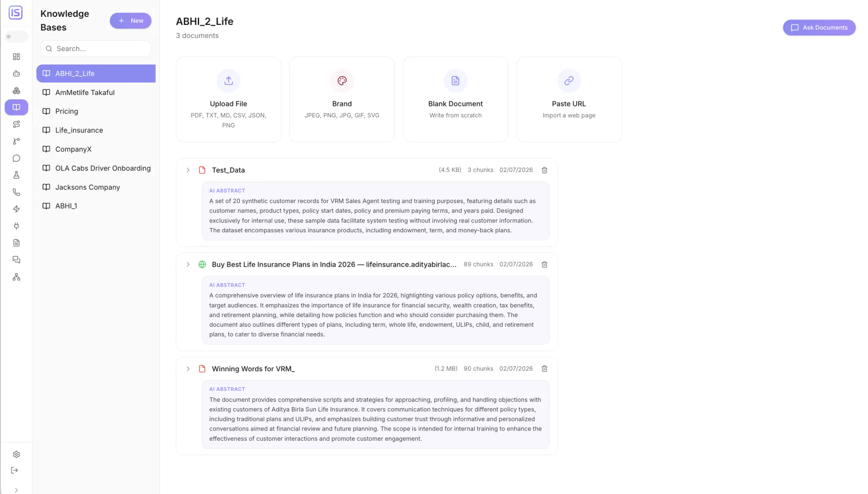Viewport: 868px width, 494px height.
Task: Click the logout icon in sidebar
Action: (15, 470)
